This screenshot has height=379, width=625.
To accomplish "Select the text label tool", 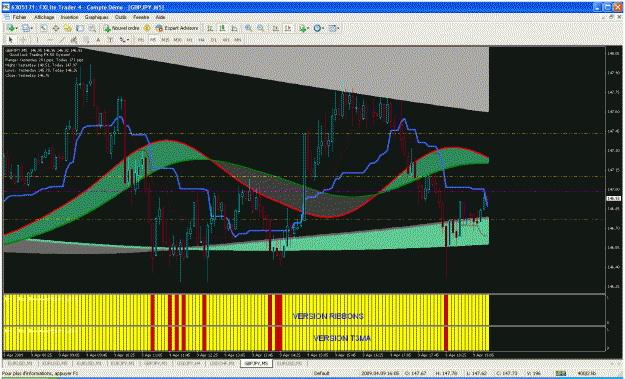I will tap(110, 40).
